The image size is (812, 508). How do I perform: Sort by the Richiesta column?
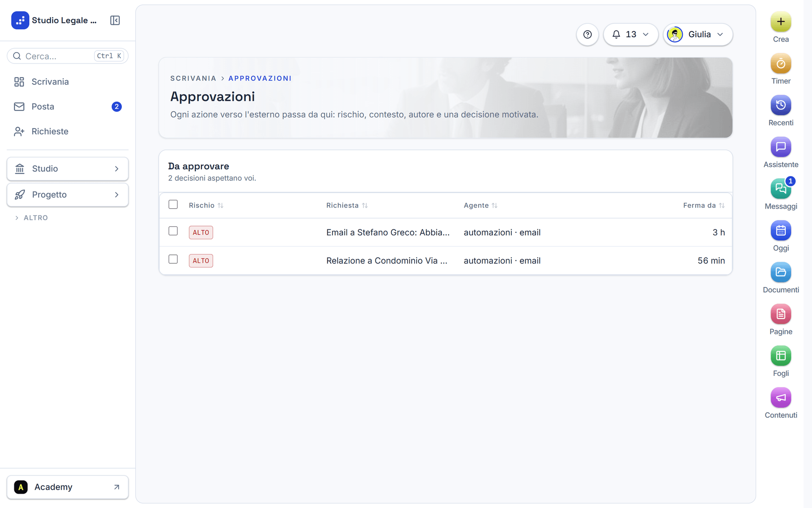347,205
